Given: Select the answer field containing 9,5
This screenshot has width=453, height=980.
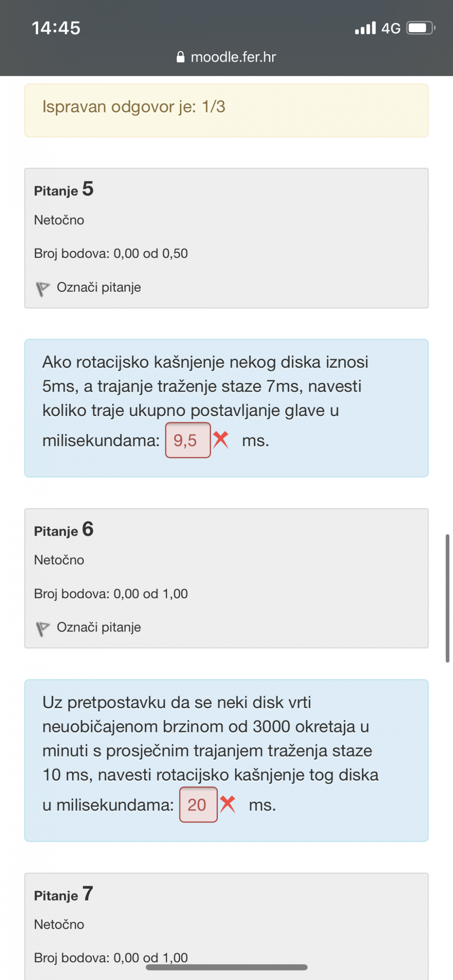Looking at the screenshot, I should 188,440.
